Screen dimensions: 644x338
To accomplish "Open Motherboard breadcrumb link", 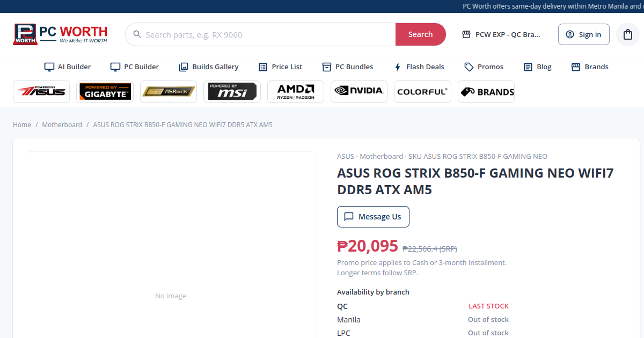I will (x=62, y=124).
